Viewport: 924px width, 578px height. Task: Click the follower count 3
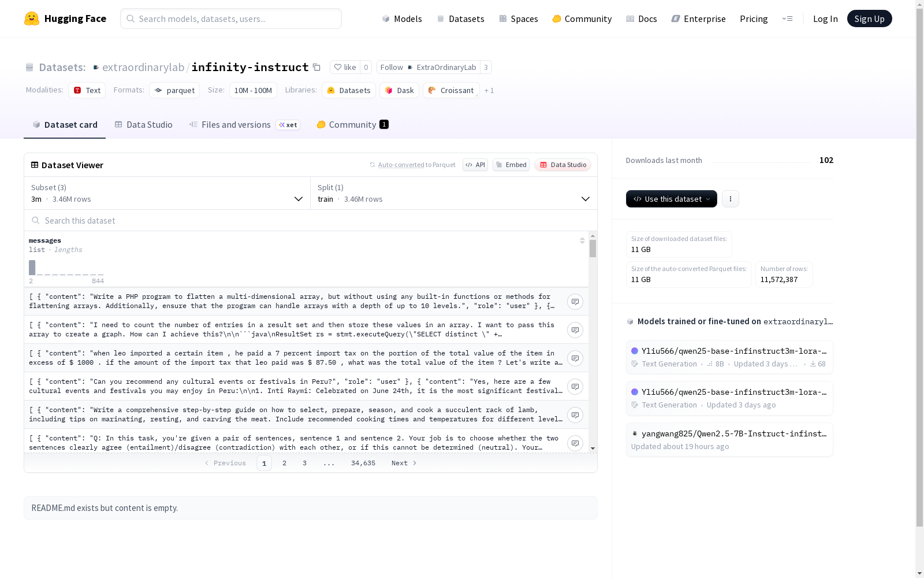(486, 67)
